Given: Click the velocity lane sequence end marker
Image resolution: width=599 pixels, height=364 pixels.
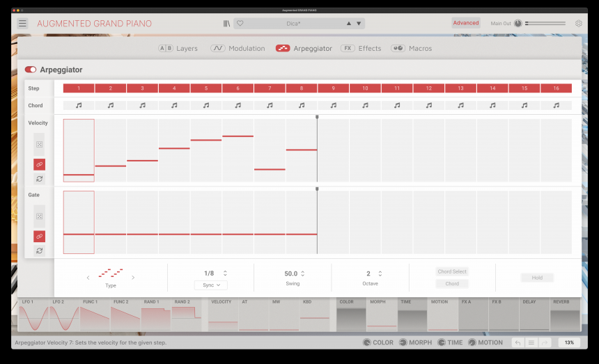Looking at the screenshot, I should pos(317,117).
